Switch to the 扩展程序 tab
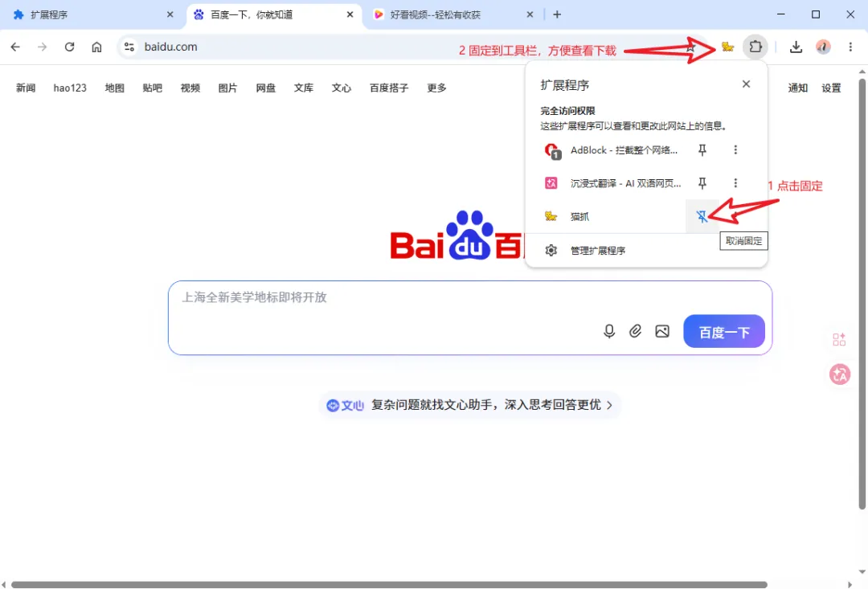 pos(93,15)
